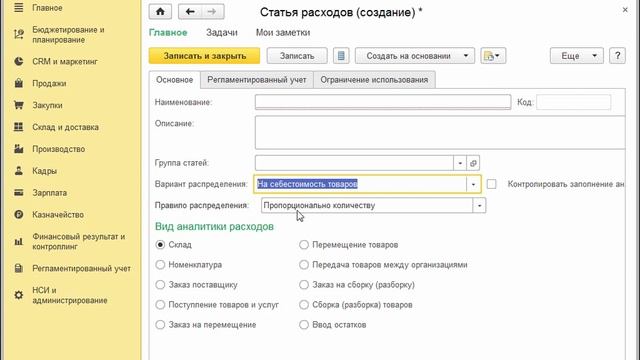Click Вариант распределения field with selected text

click(360, 184)
